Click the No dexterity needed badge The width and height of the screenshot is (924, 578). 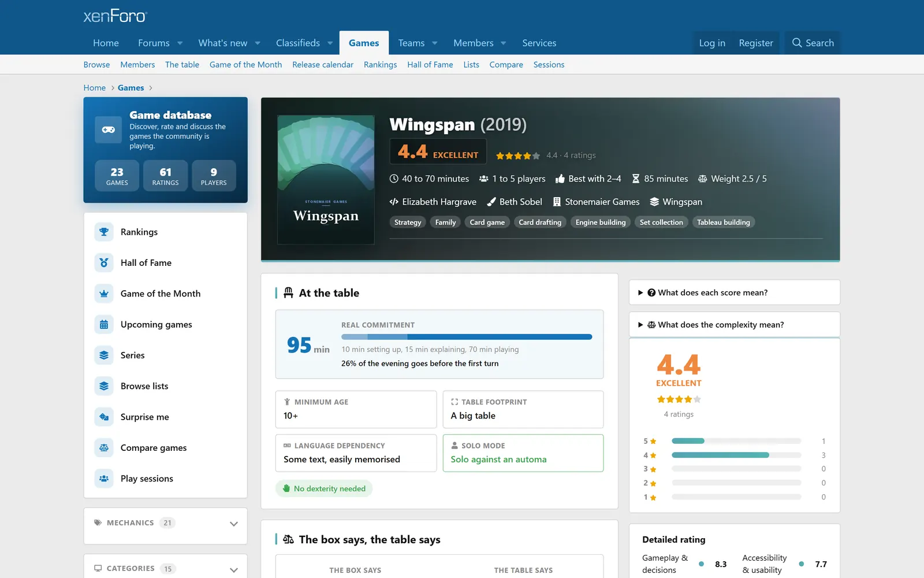[x=324, y=488]
